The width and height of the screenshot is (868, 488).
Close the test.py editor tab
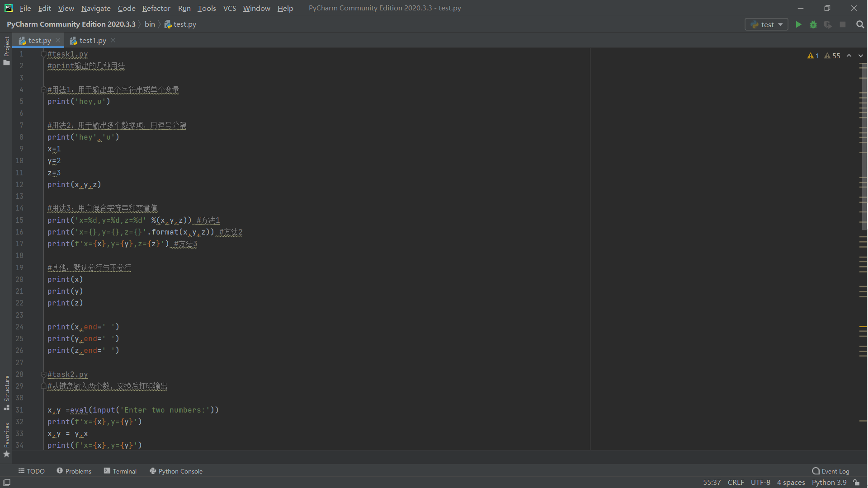point(58,40)
